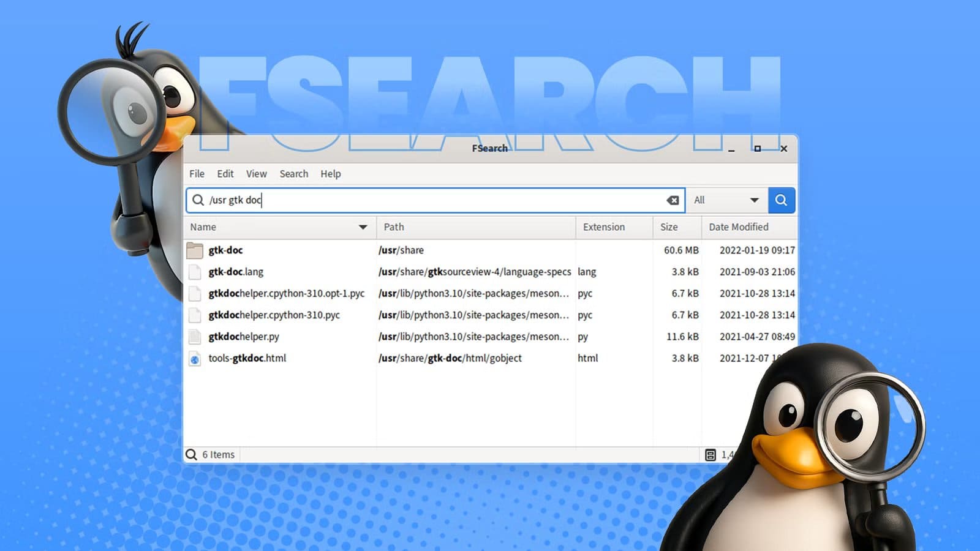Click the file icon beside gtk-doc.lang
The width and height of the screenshot is (980, 551).
(194, 272)
